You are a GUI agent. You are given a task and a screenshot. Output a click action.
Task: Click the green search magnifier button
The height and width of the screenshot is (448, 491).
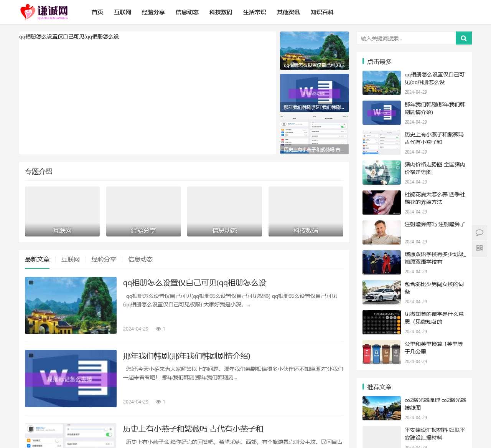pos(463,38)
